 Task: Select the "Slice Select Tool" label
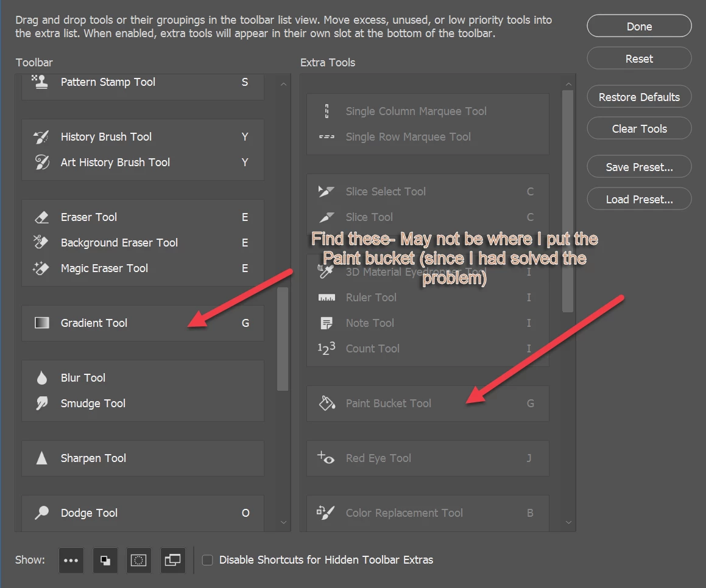(x=386, y=192)
